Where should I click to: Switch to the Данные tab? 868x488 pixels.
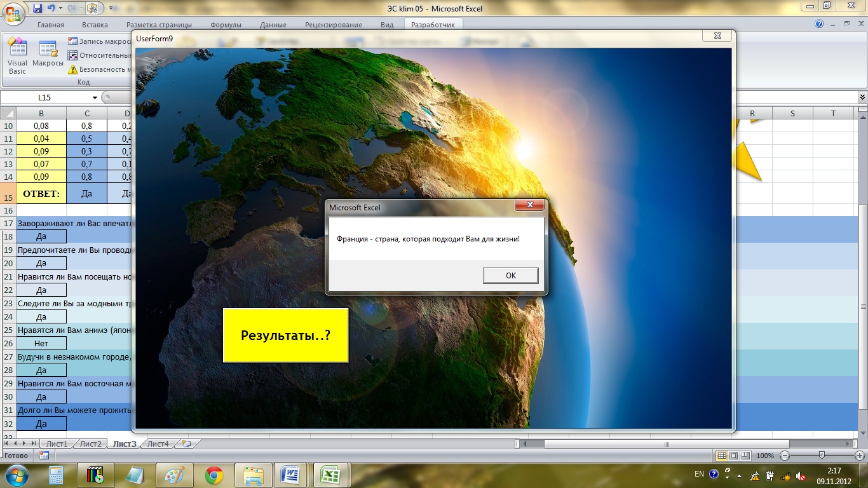coord(272,25)
